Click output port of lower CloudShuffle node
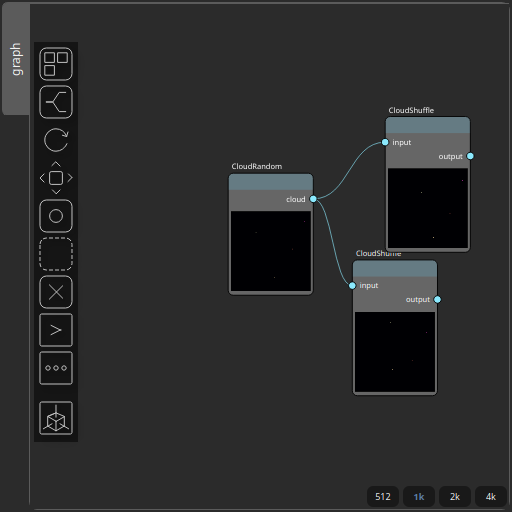 [x=437, y=300]
